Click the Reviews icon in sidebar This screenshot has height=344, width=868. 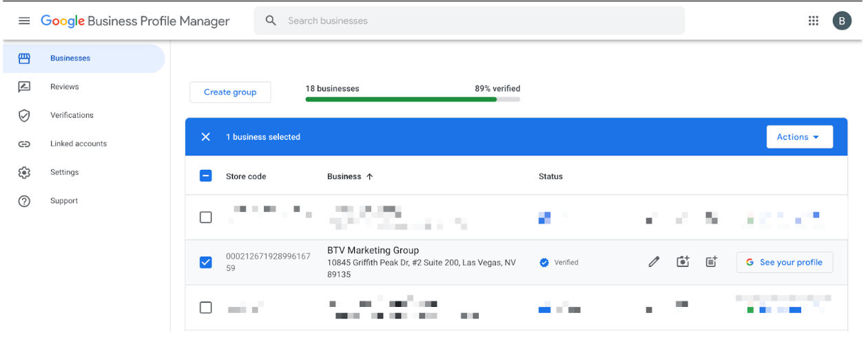[24, 87]
